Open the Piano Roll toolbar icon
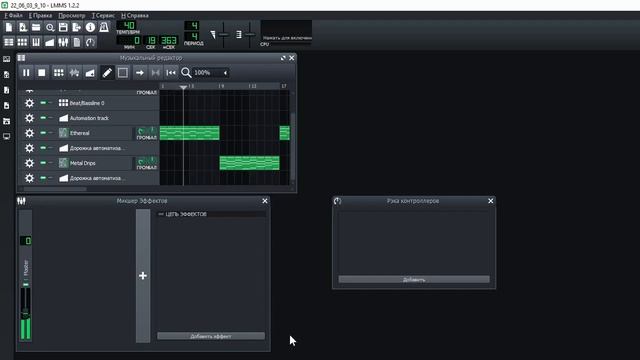The height and width of the screenshot is (360, 640). 36,42
